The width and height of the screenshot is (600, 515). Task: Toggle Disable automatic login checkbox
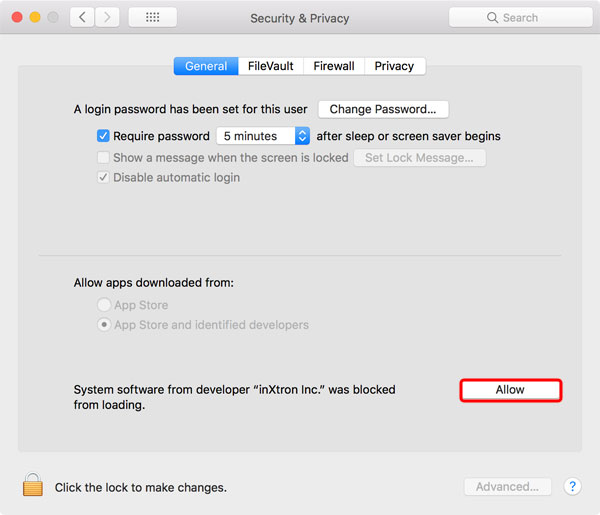103,178
